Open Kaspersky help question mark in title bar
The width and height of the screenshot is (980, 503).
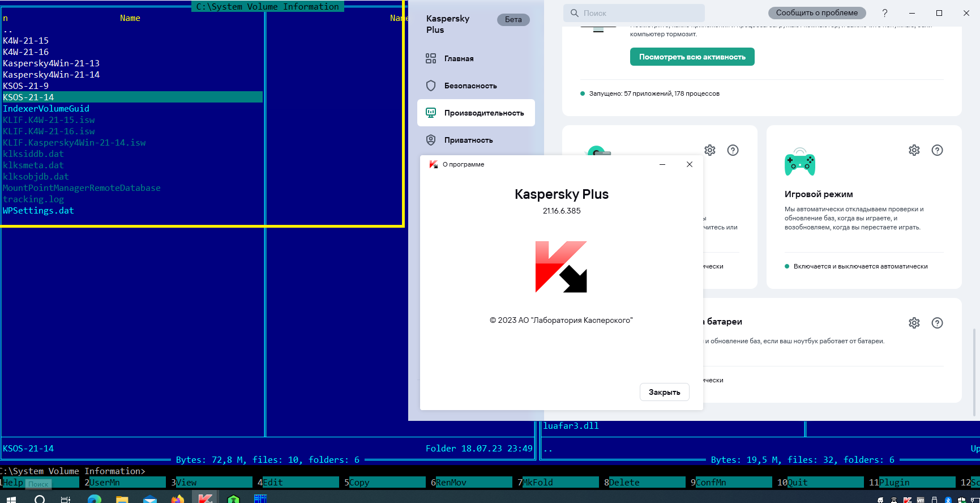coord(885,13)
